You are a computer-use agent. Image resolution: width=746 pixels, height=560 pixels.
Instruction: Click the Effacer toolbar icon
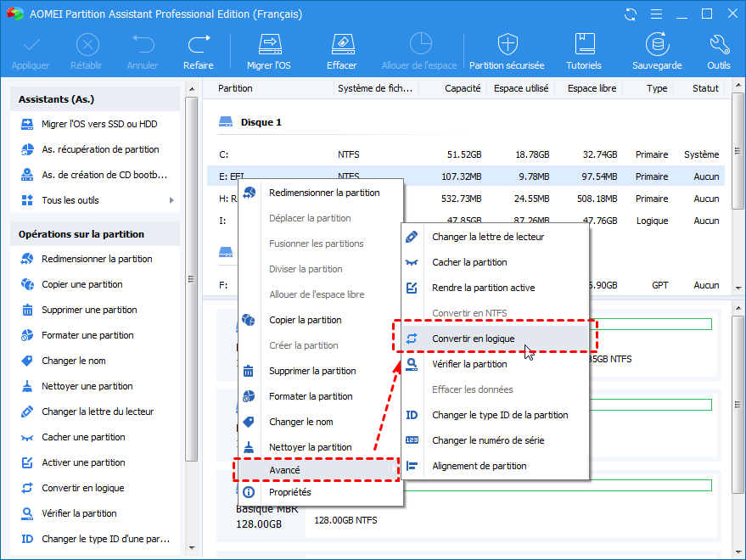[x=341, y=45]
